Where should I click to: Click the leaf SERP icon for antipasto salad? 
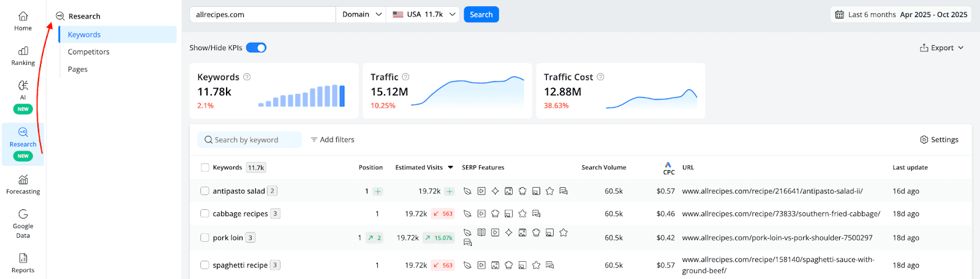point(467,191)
